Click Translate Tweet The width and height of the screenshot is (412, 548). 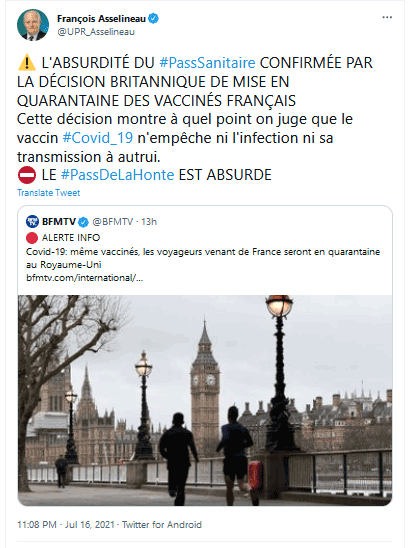(x=49, y=193)
